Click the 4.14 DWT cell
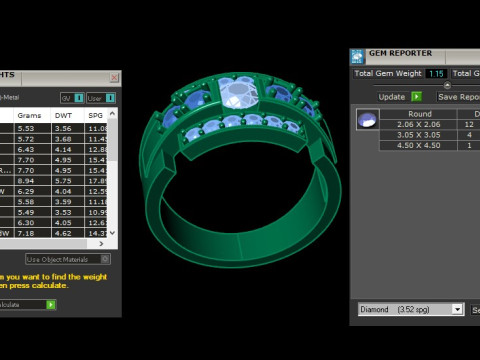 coord(68,149)
